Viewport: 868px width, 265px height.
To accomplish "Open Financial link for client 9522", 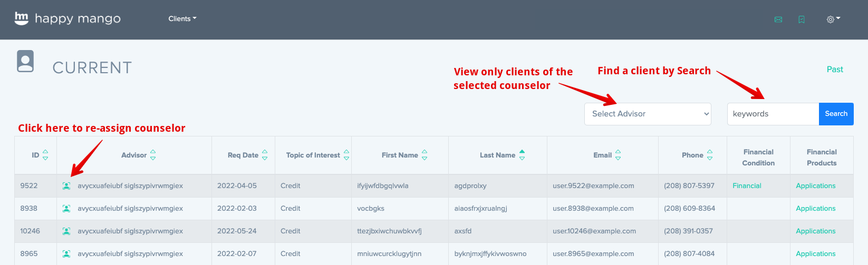I will pos(747,185).
